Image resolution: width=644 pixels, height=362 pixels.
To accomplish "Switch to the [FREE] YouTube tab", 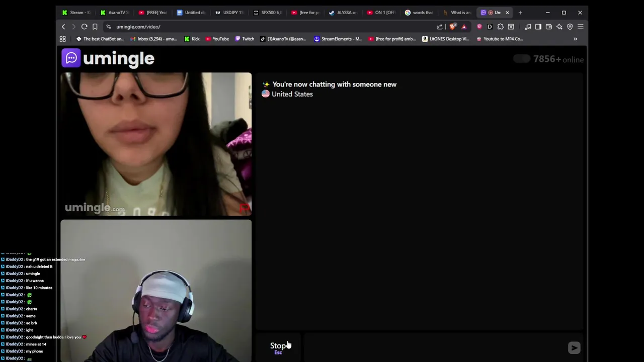I will click(x=153, y=13).
